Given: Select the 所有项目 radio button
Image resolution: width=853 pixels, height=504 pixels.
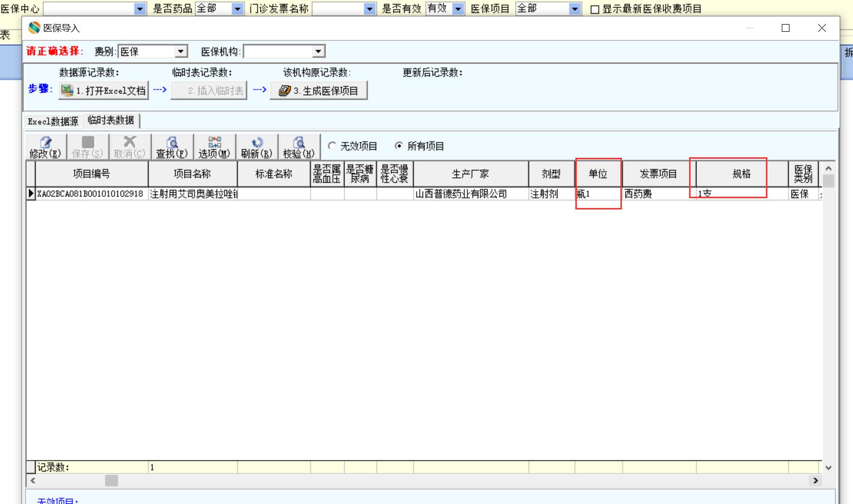Looking at the screenshot, I should [399, 146].
